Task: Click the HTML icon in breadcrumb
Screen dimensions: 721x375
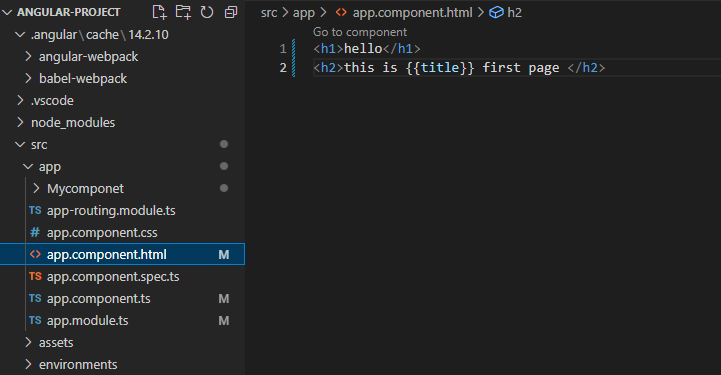Action: (x=341, y=12)
